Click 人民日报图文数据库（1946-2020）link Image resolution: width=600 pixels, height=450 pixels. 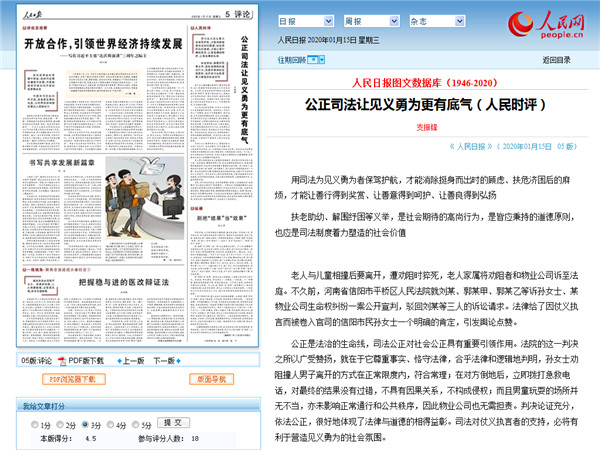coord(425,83)
